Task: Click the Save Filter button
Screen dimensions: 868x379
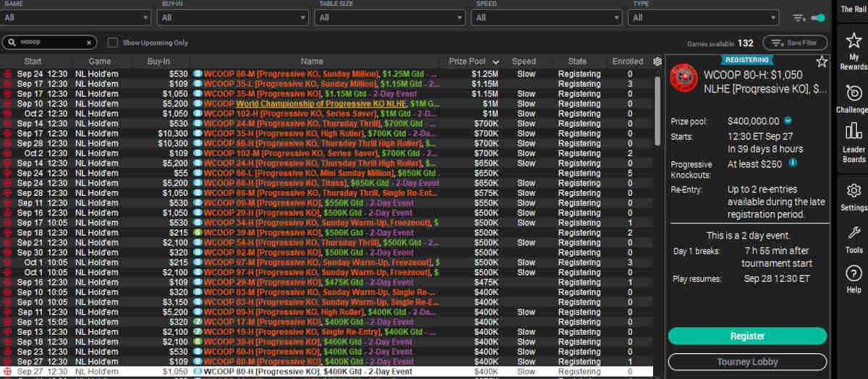Action: pos(794,43)
